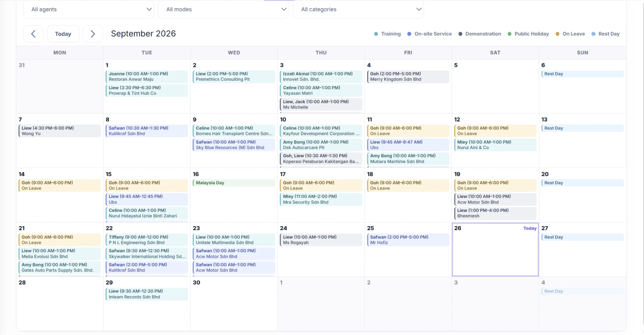Open Tiffany's P N L Engineering event
The image size is (644, 335).
tap(147, 240)
